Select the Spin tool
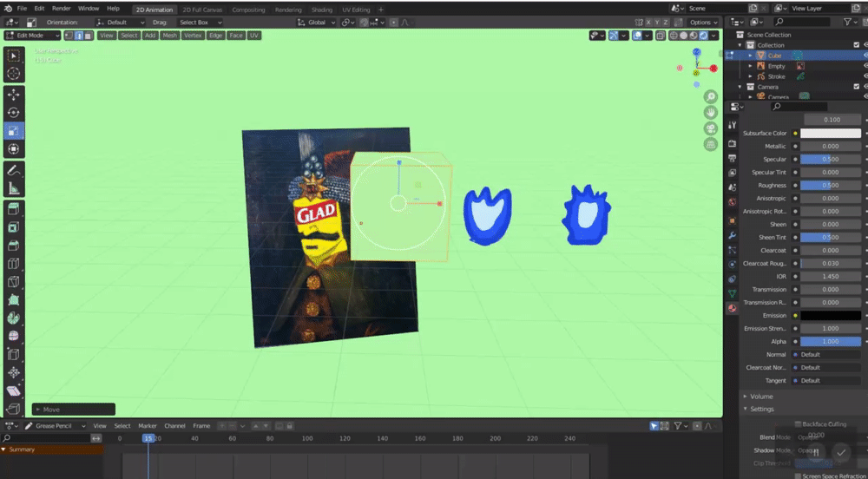The image size is (868, 479). click(x=13, y=318)
